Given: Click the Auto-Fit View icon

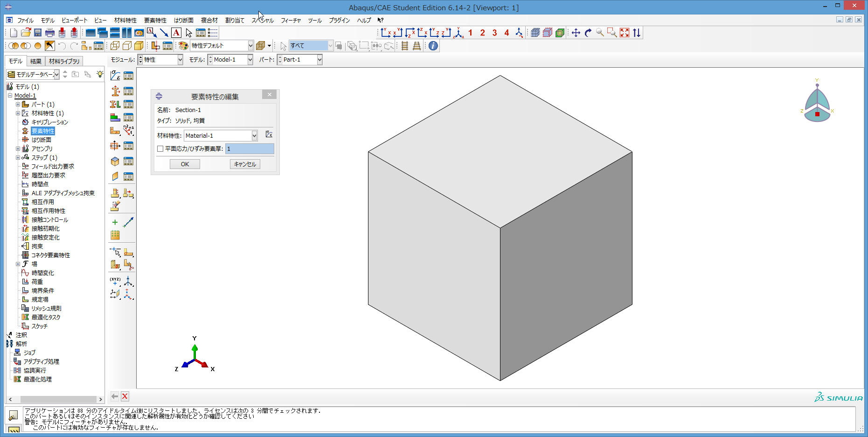Looking at the screenshot, I should [625, 33].
